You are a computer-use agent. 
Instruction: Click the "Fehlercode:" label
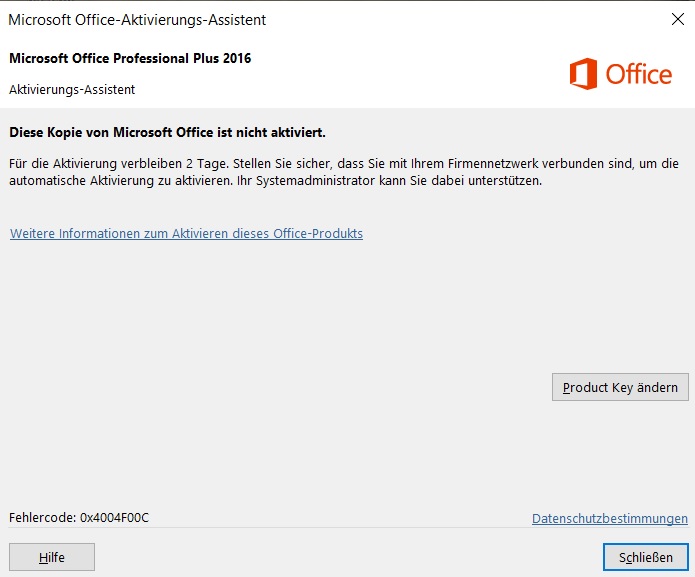(42, 518)
